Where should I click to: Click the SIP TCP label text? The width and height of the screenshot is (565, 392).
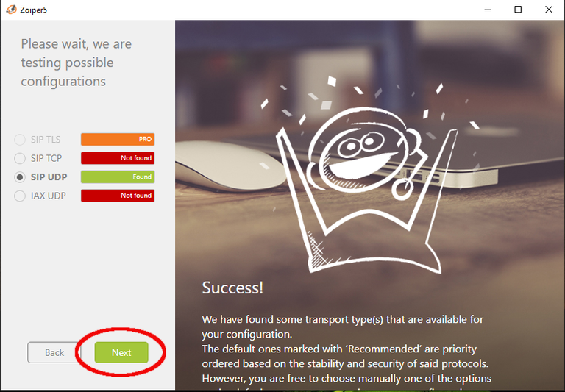click(46, 158)
